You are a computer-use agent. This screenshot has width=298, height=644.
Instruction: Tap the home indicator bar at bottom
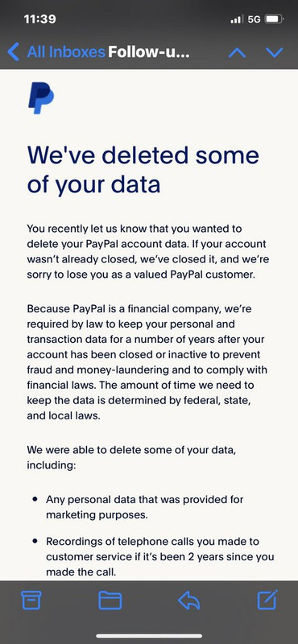click(149, 636)
